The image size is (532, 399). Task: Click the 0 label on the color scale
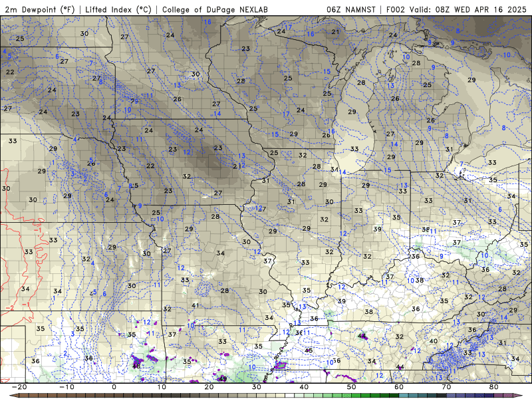click(114, 387)
